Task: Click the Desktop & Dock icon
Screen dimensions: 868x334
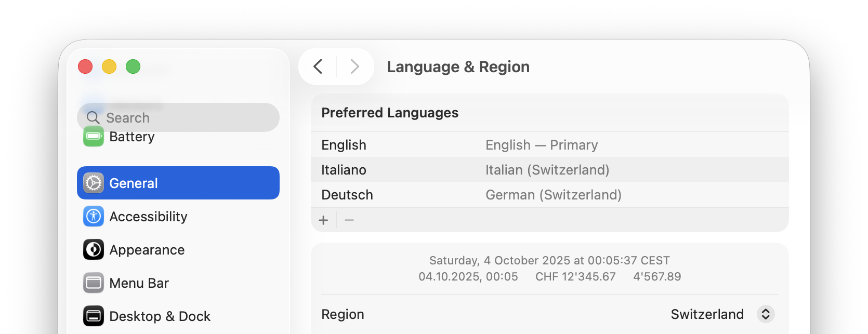Action: click(94, 316)
